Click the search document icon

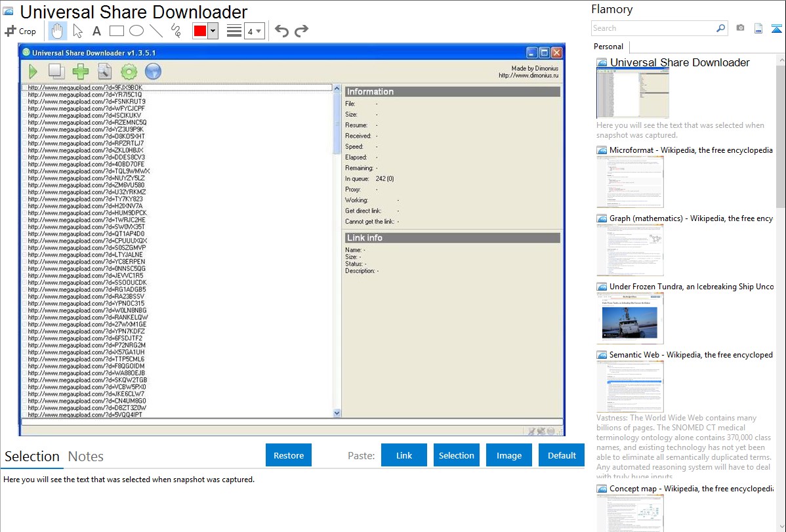click(104, 72)
